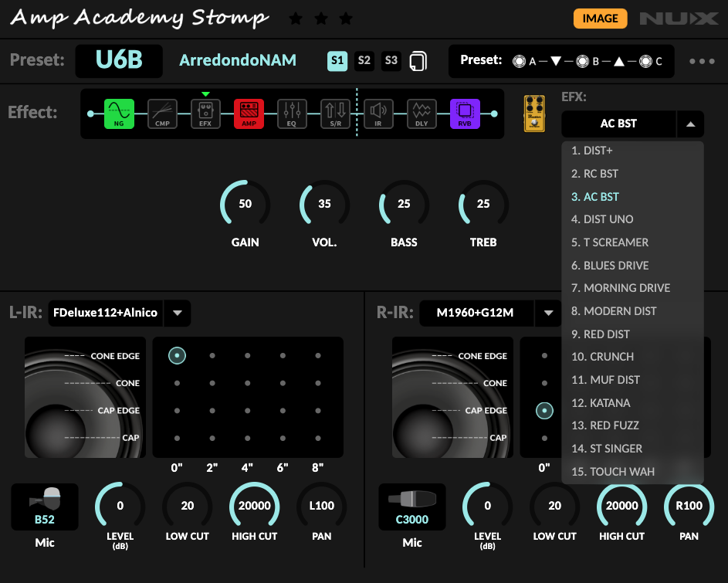The image size is (728, 583).
Task: Select R-IR cone edge 0" mic position
Action: coord(544,356)
